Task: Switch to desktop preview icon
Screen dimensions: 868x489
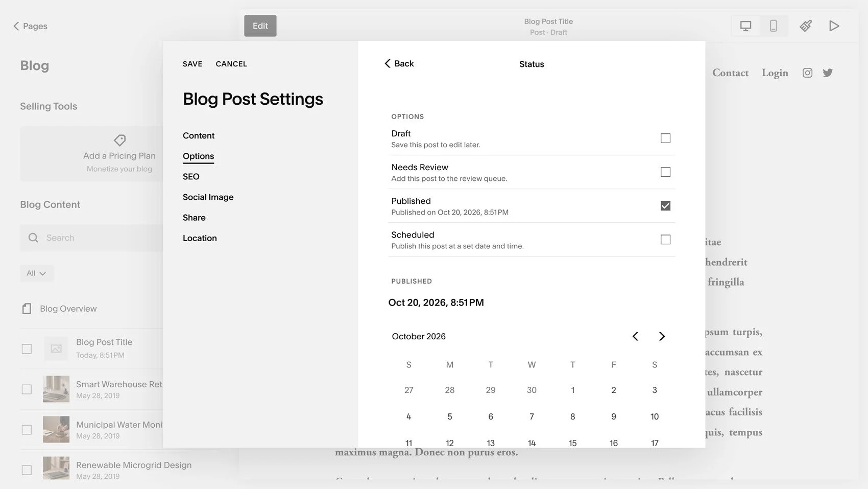Action: pos(745,26)
